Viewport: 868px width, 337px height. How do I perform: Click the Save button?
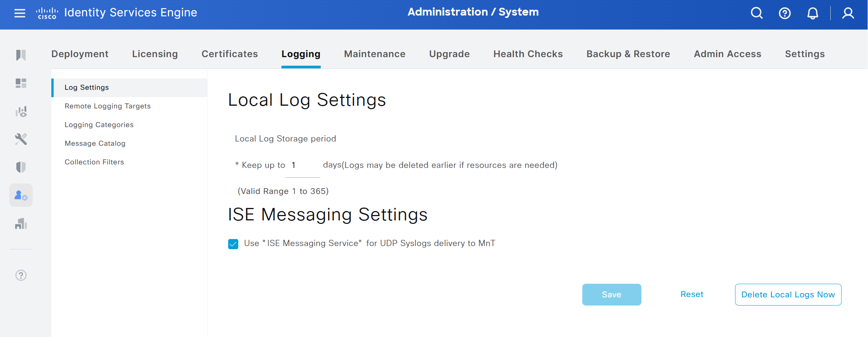(611, 295)
